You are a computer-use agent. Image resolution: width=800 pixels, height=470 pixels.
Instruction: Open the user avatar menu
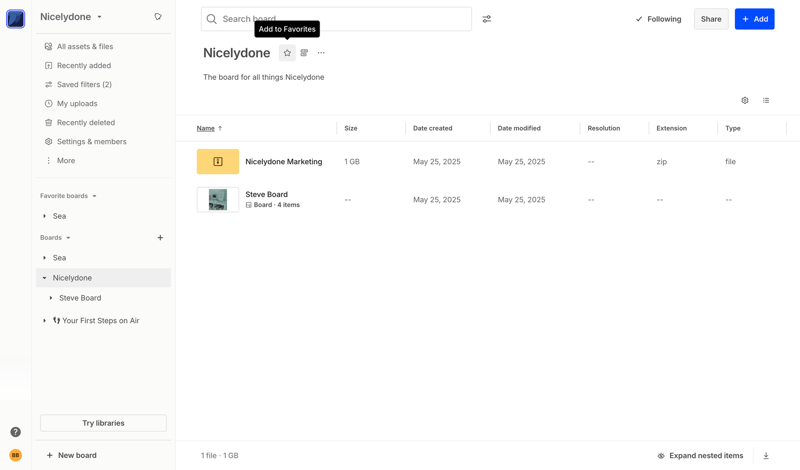point(16,455)
